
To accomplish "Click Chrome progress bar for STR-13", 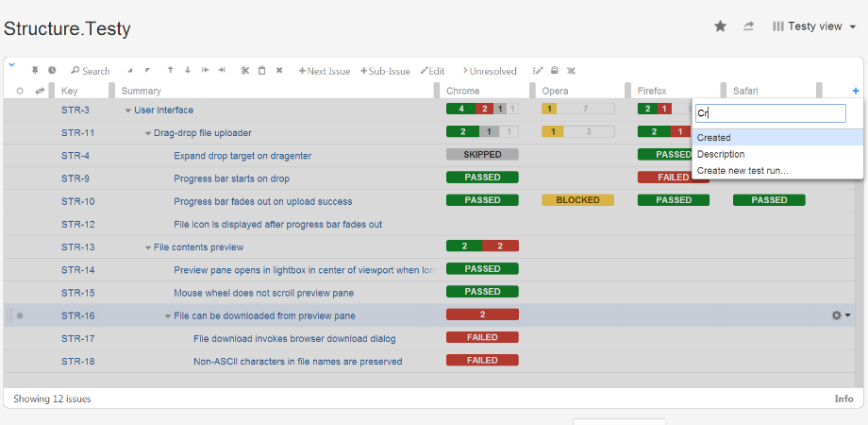I will tap(482, 246).
